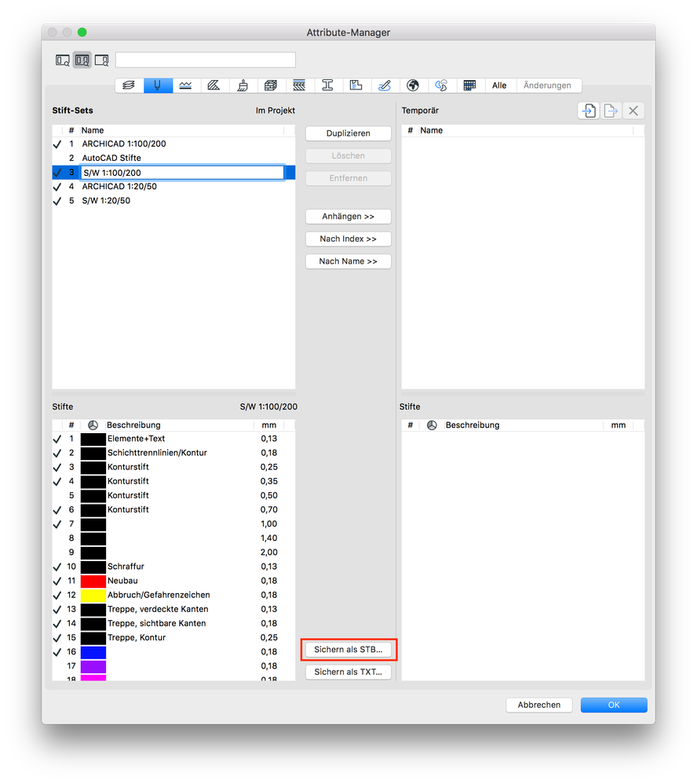
Task: Cancel with the Abbrechen button
Action: pos(539,705)
